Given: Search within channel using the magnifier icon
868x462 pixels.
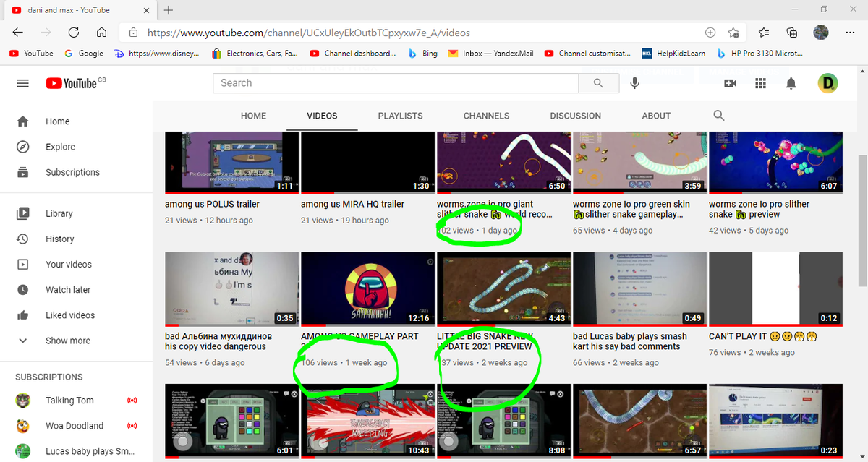Looking at the screenshot, I should click(718, 116).
